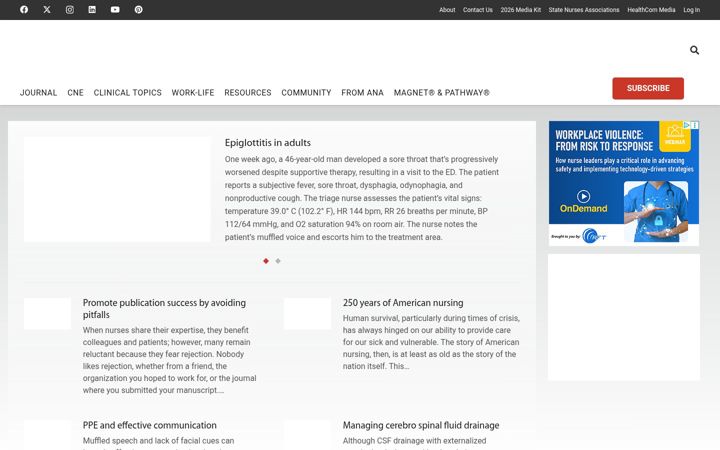
Task: Open the Pinterest social link
Action: point(138,10)
